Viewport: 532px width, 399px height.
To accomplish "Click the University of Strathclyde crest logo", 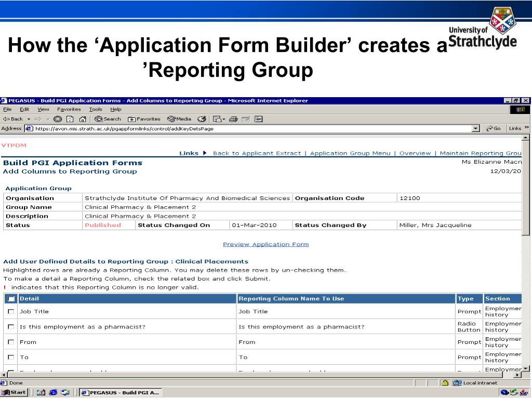I will (x=502, y=20).
